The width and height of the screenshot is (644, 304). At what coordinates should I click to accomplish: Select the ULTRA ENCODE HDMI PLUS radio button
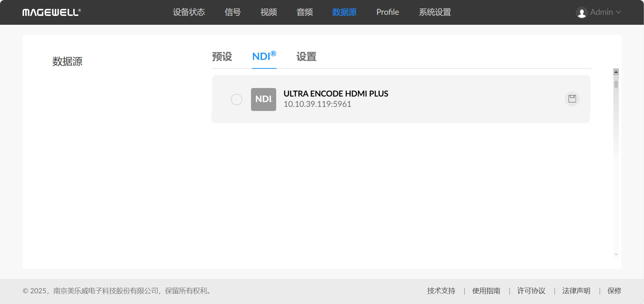(x=237, y=99)
